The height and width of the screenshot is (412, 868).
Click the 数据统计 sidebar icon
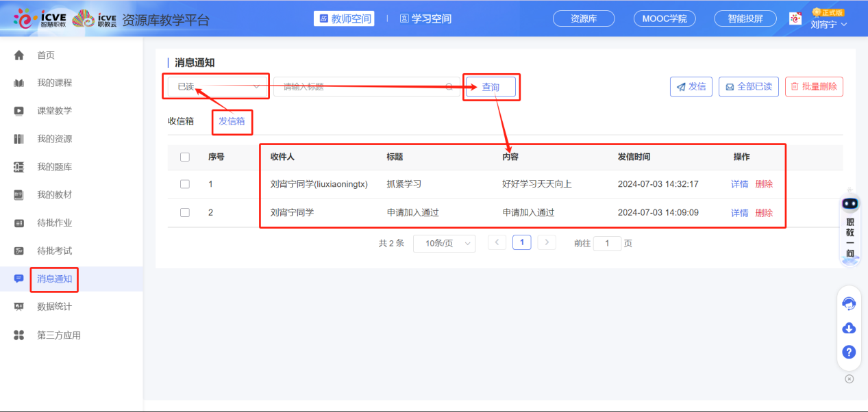tap(18, 307)
